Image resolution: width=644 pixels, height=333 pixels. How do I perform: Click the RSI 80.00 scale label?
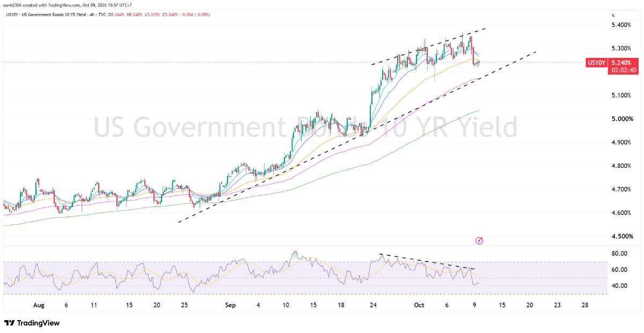[620, 254]
